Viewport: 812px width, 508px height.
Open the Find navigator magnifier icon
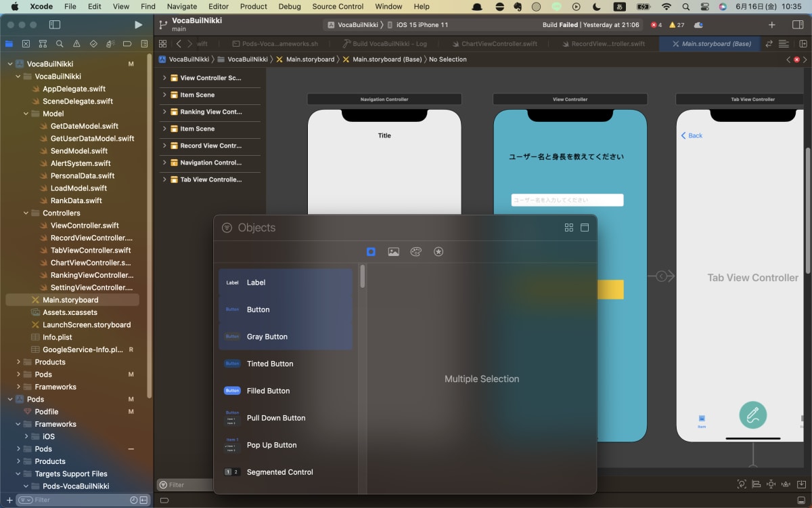(60, 43)
